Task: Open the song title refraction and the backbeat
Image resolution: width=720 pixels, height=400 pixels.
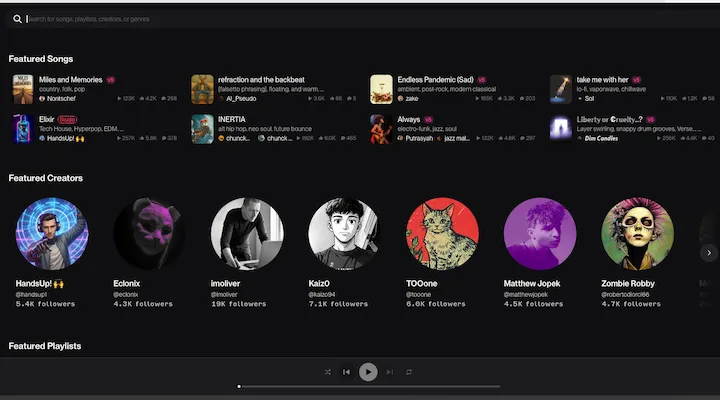Action: pos(261,80)
